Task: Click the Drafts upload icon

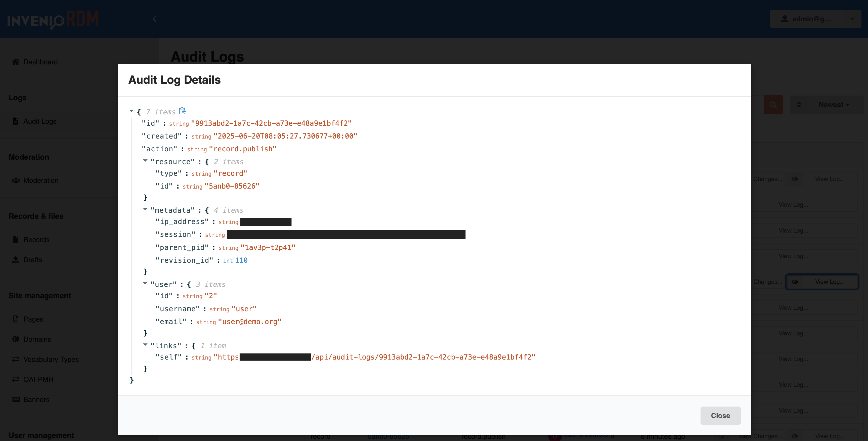Action: (16, 259)
